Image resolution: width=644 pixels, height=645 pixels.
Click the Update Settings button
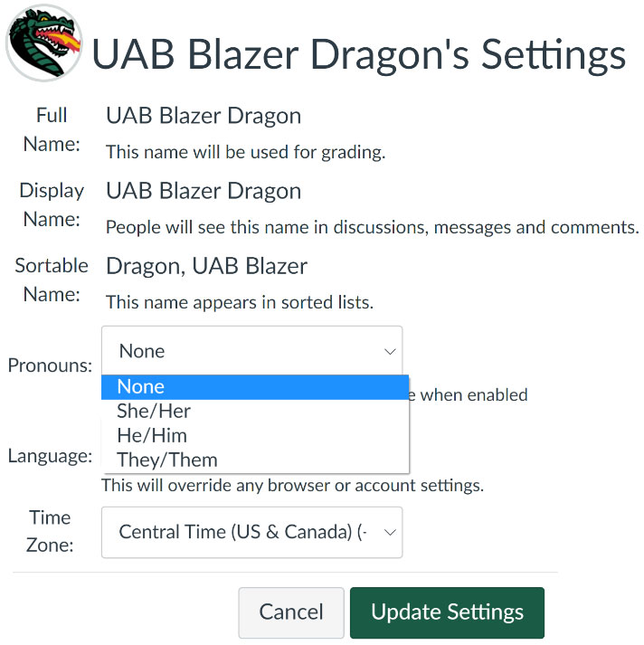tap(447, 612)
